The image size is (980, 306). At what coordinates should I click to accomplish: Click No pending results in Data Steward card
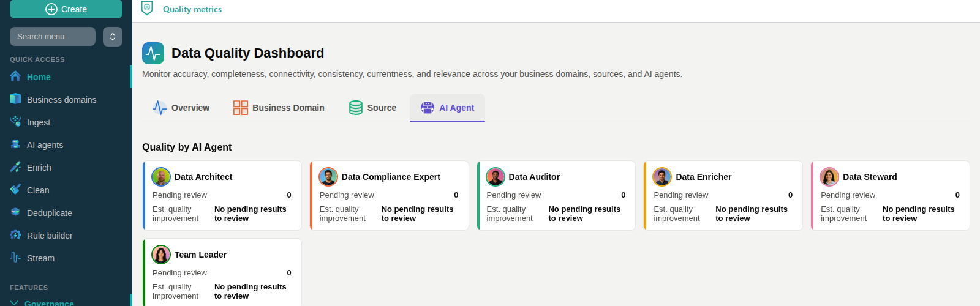(x=919, y=214)
